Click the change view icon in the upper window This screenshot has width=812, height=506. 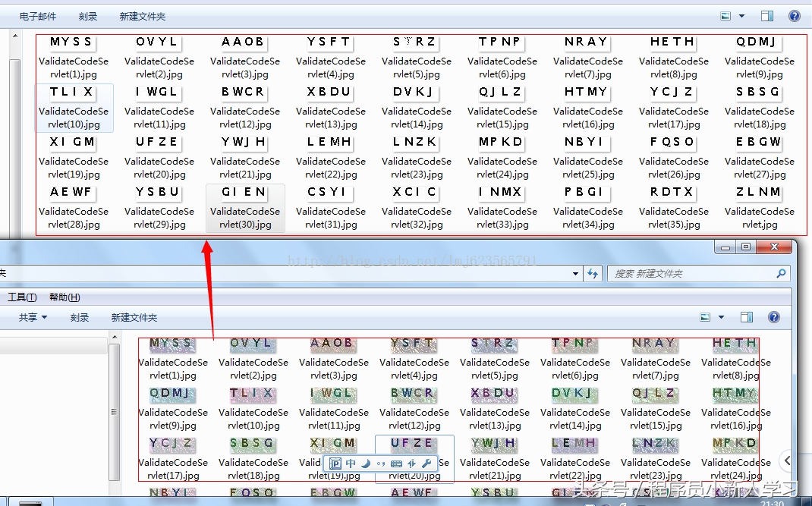point(726,16)
